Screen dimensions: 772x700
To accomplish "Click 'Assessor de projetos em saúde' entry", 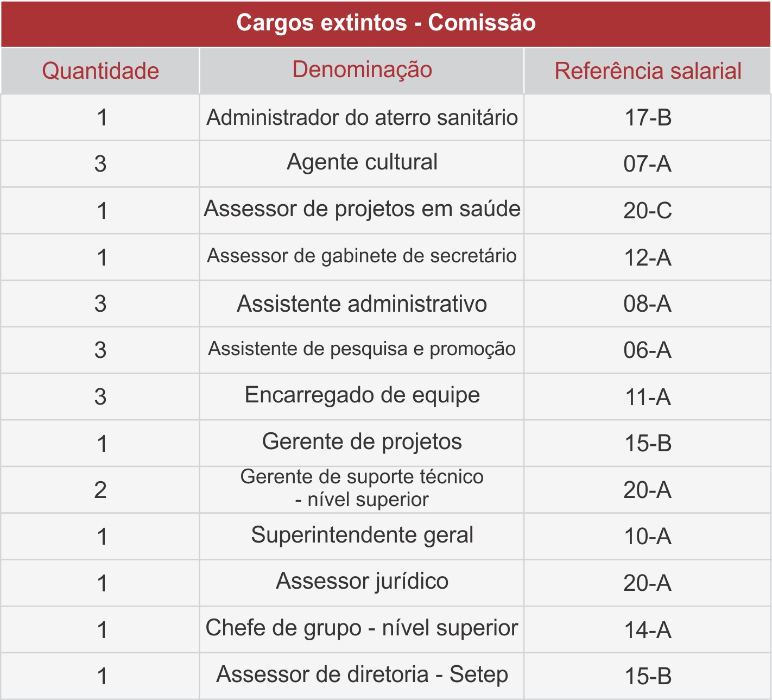I will [x=362, y=209].
